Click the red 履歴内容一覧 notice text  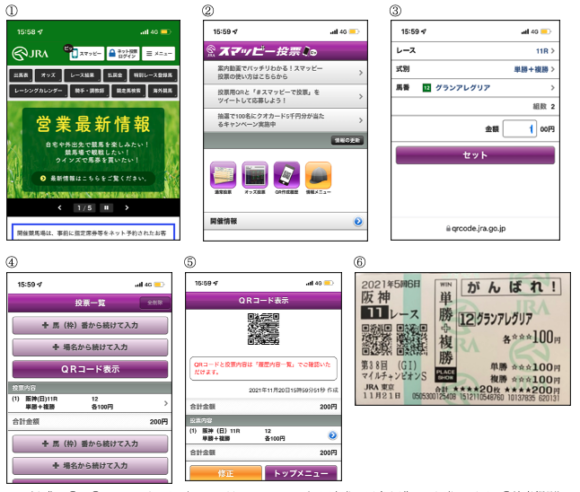pos(262,368)
